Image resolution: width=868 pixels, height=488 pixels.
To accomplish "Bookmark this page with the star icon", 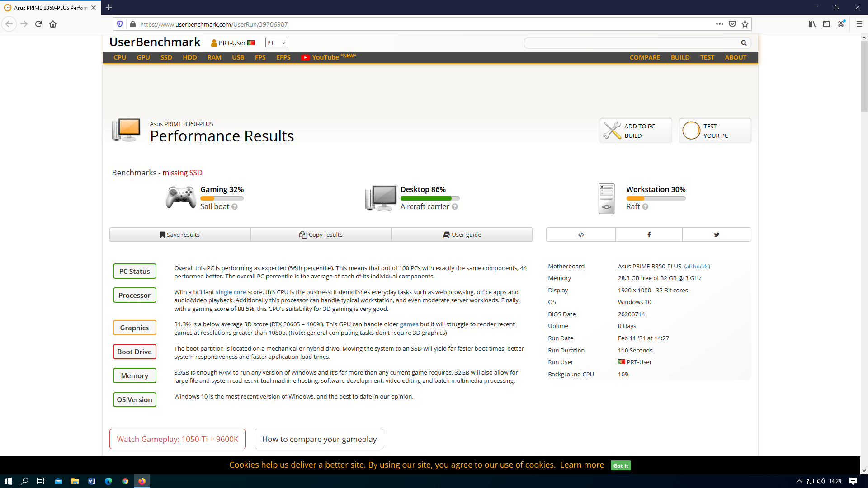I will coord(745,24).
